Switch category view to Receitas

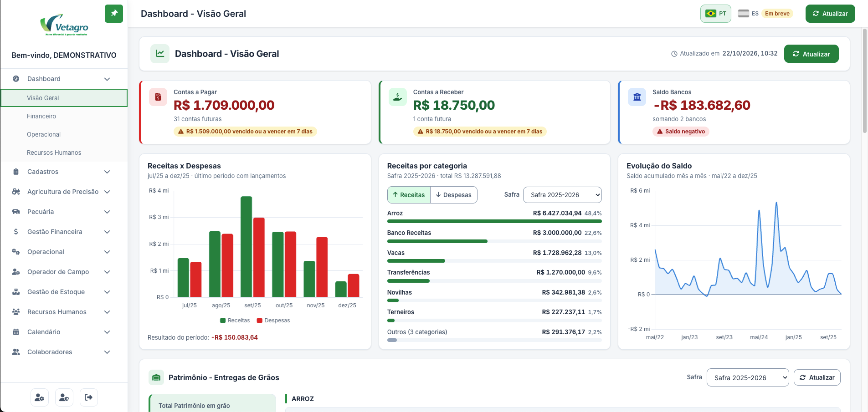(409, 195)
